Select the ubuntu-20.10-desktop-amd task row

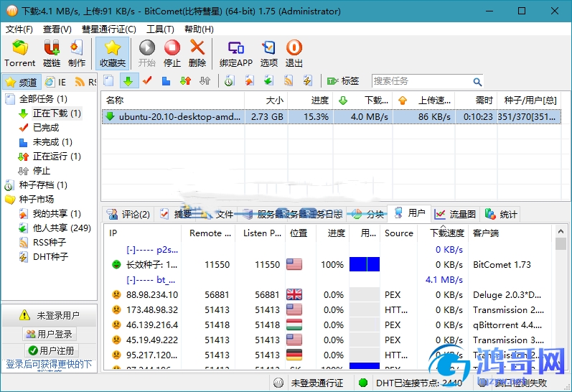[x=332, y=117]
